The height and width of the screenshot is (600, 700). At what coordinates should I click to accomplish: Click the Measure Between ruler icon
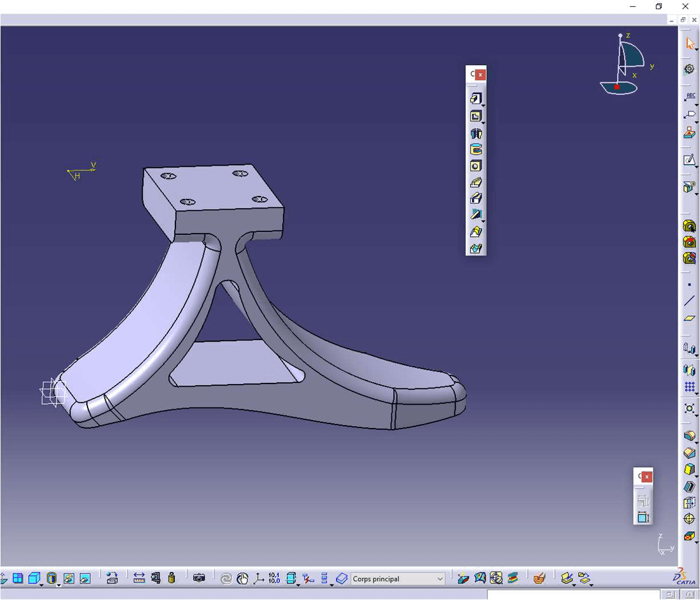[139, 578]
